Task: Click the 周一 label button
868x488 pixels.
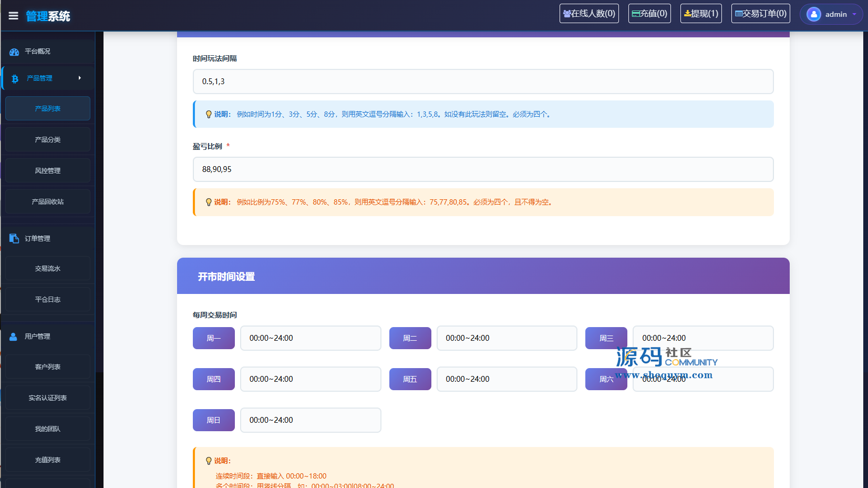Action: coord(214,338)
